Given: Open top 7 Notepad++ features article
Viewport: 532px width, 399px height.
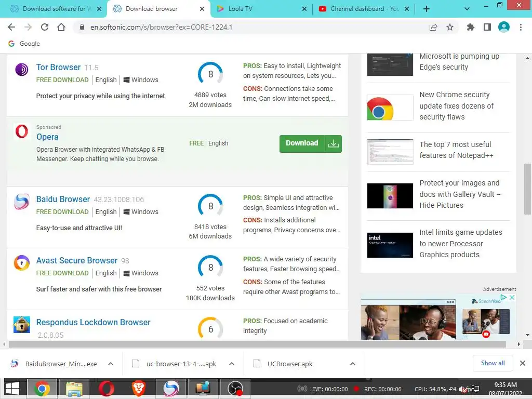Looking at the screenshot, I should pos(456,150).
